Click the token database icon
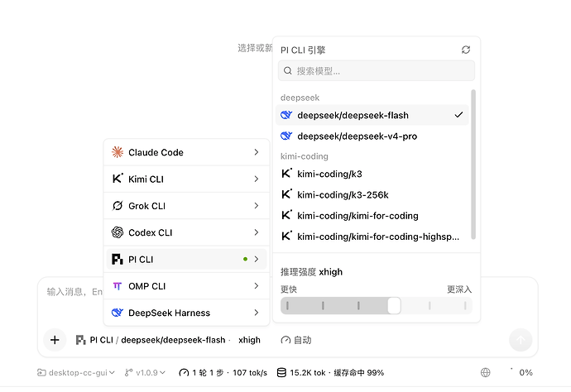The width and height of the screenshot is (571, 392). click(x=281, y=372)
